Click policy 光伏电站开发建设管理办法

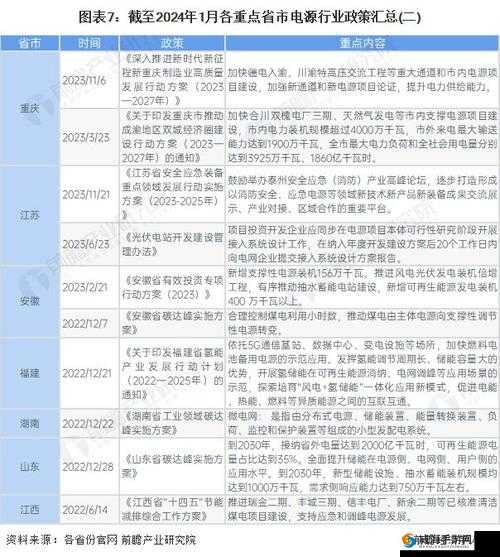[x=173, y=244]
